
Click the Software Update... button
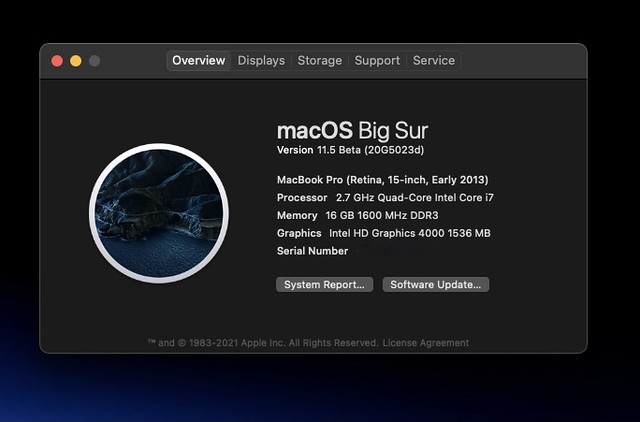tap(436, 284)
